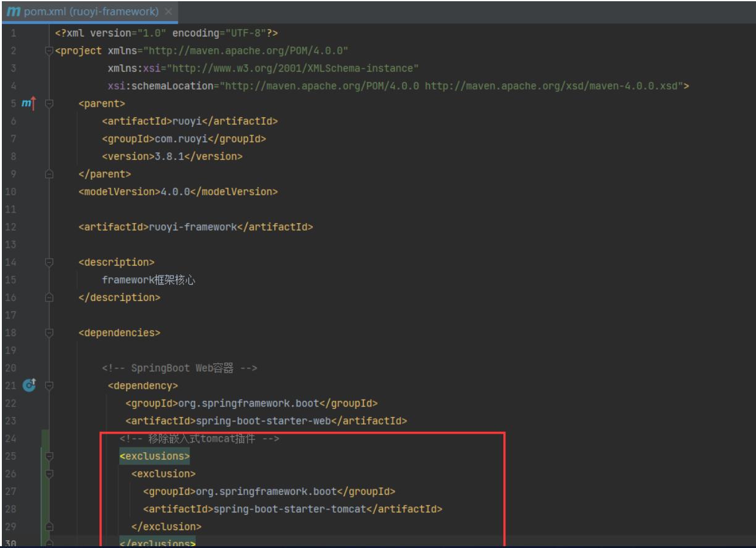Close the pom.xml editor tab
The height and width of the screenshot is (548, 756).
(x=169, y=12)
